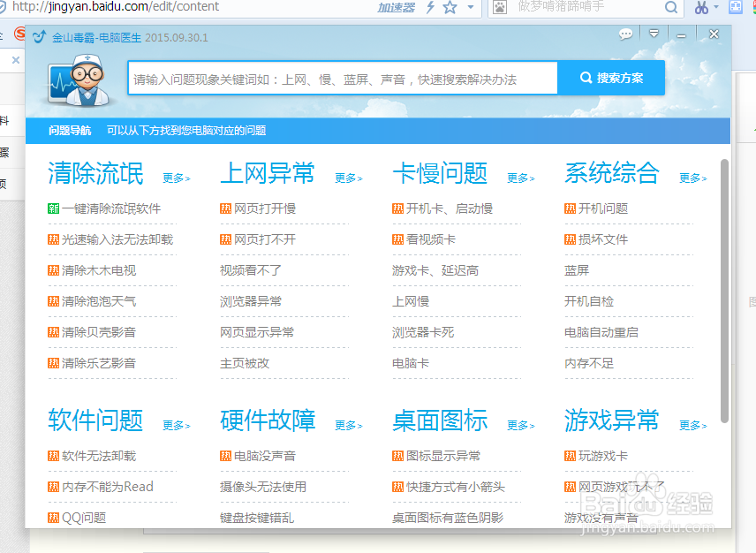756x553 pixels.
Task: Click the feedback speech bubble on the 电脑医生 title bar
Action: tap(625, 34)
